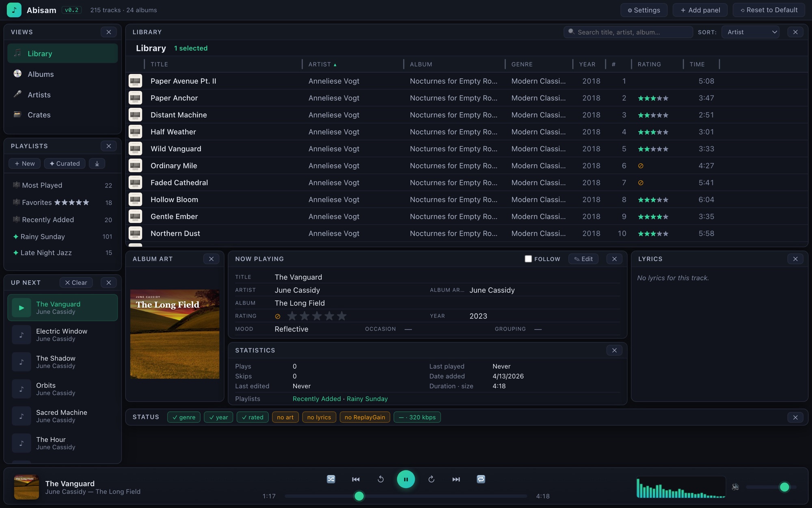The height and width of the screenshot is (508, 812).
Task: Clear the Up Next queue
Action: (76, 282)
